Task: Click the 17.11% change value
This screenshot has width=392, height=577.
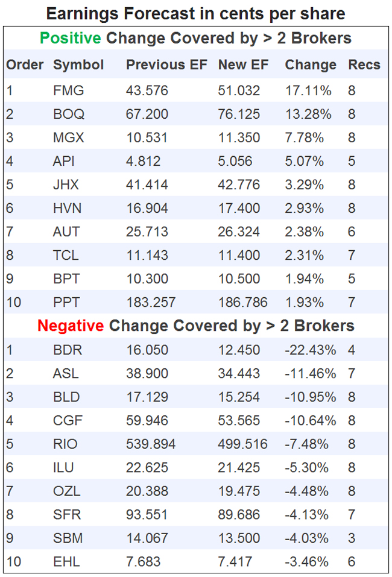Action: [x=308, y=91]
